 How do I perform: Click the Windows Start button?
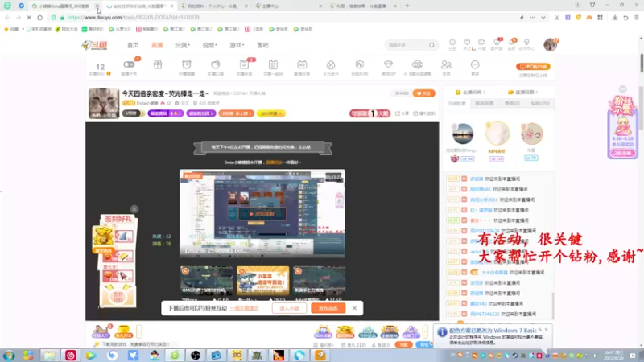[9, 355]
